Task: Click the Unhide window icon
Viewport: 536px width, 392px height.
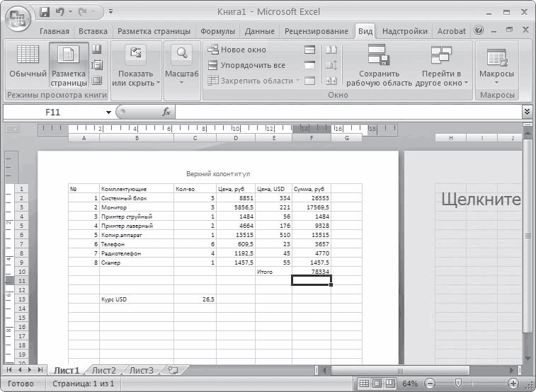Action: click(309, 81)
